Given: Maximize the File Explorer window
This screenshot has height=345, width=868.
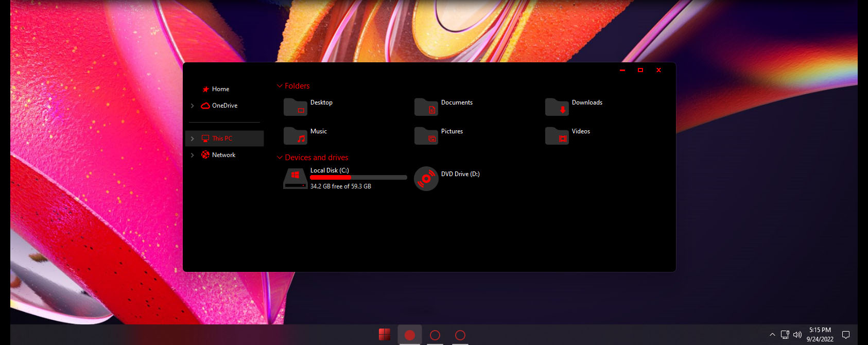Looking at the screenshot, I should (640, 70).
